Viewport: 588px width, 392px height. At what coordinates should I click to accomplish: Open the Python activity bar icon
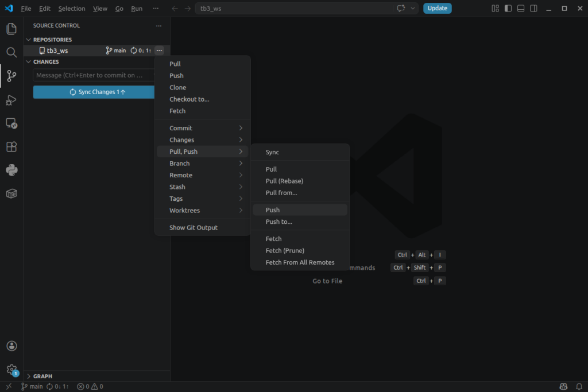click(11, 170)
